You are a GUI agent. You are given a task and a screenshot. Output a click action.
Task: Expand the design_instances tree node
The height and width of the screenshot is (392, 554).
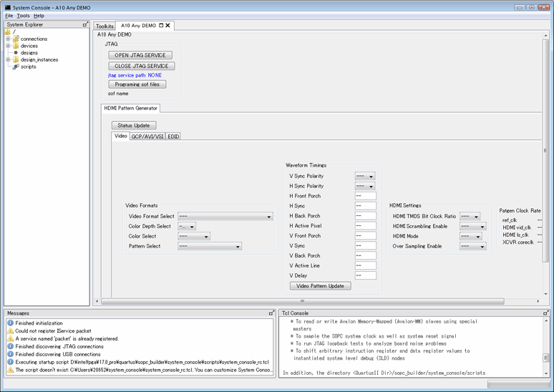pos(8,59)
